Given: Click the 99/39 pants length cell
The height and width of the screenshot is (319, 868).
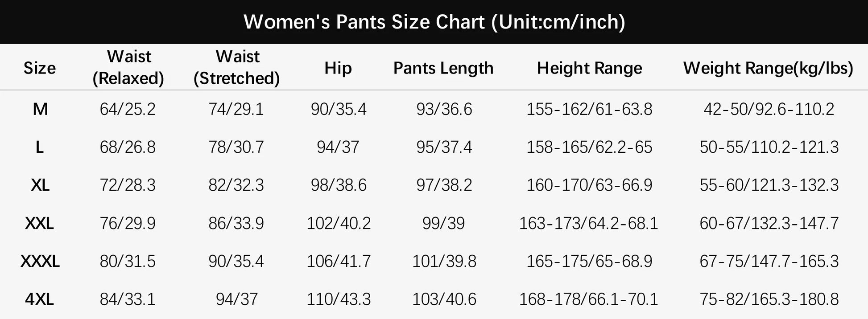Looking at the screenshot, I should 444,223.
